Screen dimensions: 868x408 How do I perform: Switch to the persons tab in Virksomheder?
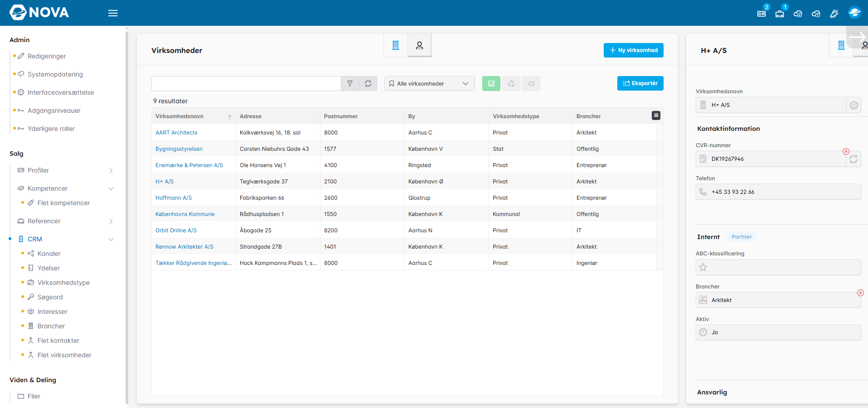(x=420, y=45)
